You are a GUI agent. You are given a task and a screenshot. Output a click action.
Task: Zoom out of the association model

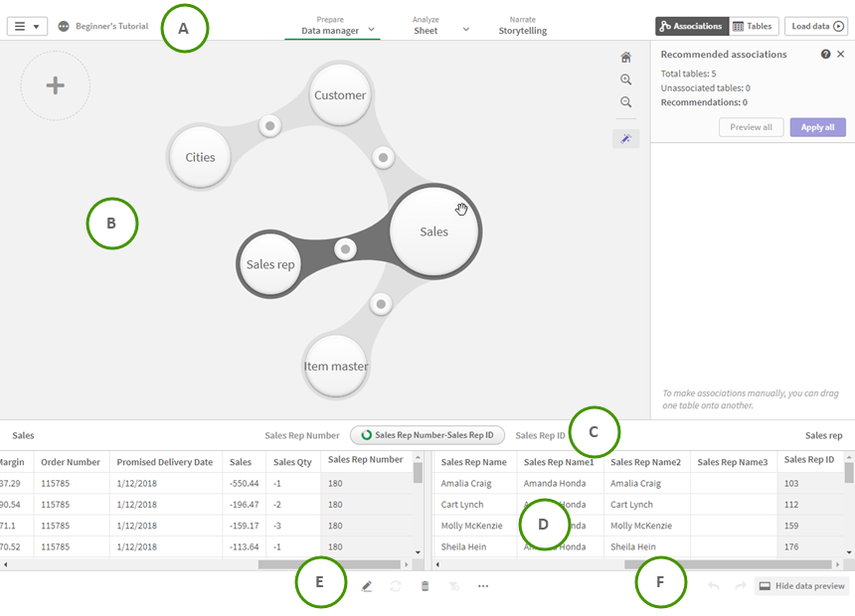pos(626,102)
